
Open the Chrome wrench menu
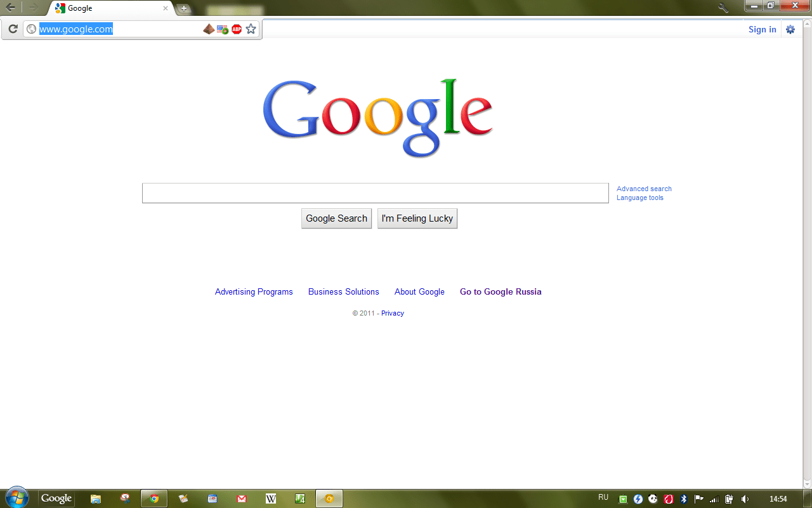(x=723, y=8)
